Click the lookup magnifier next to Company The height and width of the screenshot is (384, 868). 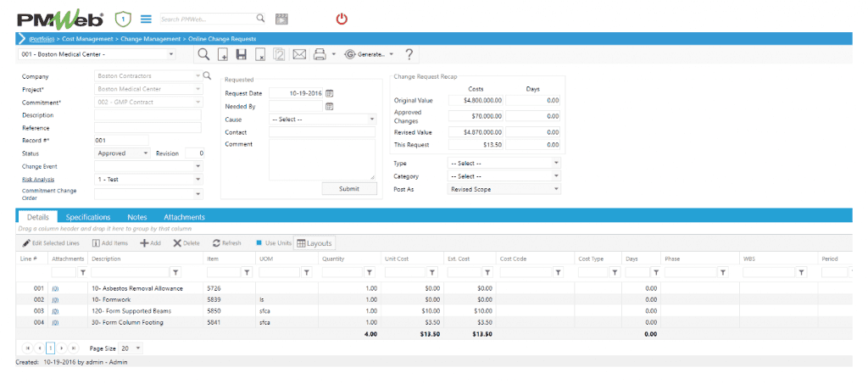(x=207, y=75)
